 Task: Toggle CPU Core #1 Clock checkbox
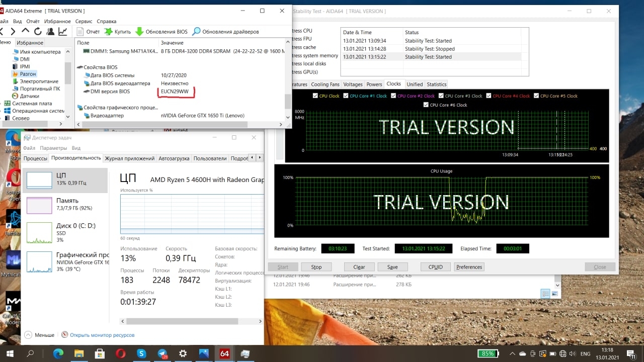click(x=346, y=96)
